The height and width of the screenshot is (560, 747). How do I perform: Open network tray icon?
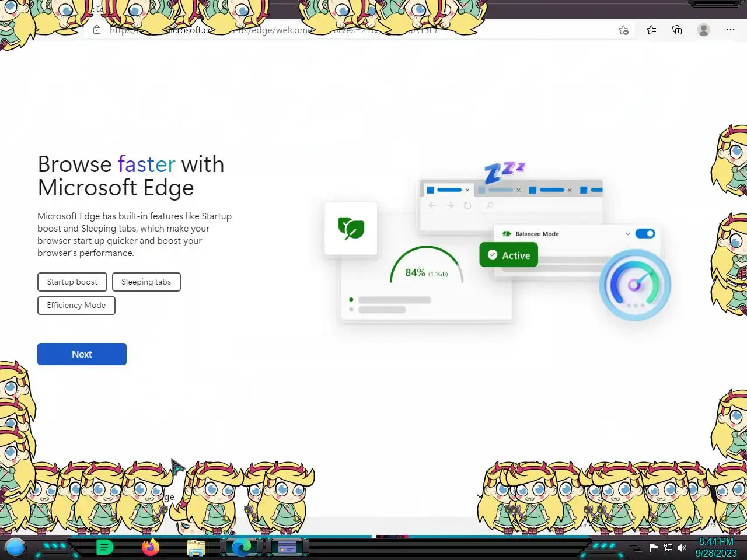(668, 548)
